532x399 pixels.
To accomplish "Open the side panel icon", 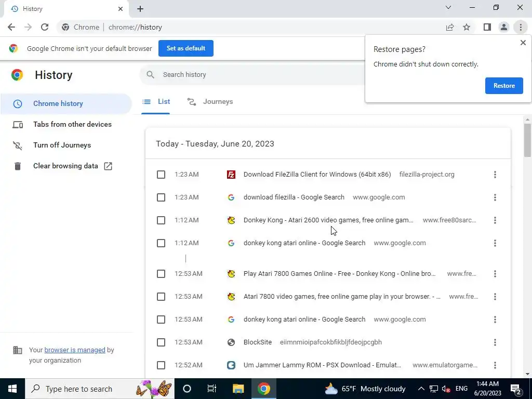I will coord(487,27).
